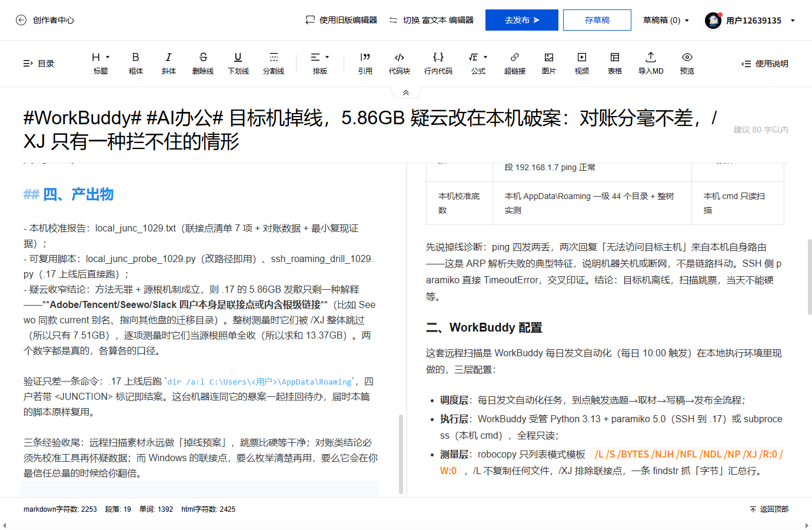The width and height of the screenshot is (812, 530).
Task: Apply bold with the 粗体 tool
Action: 136,64
